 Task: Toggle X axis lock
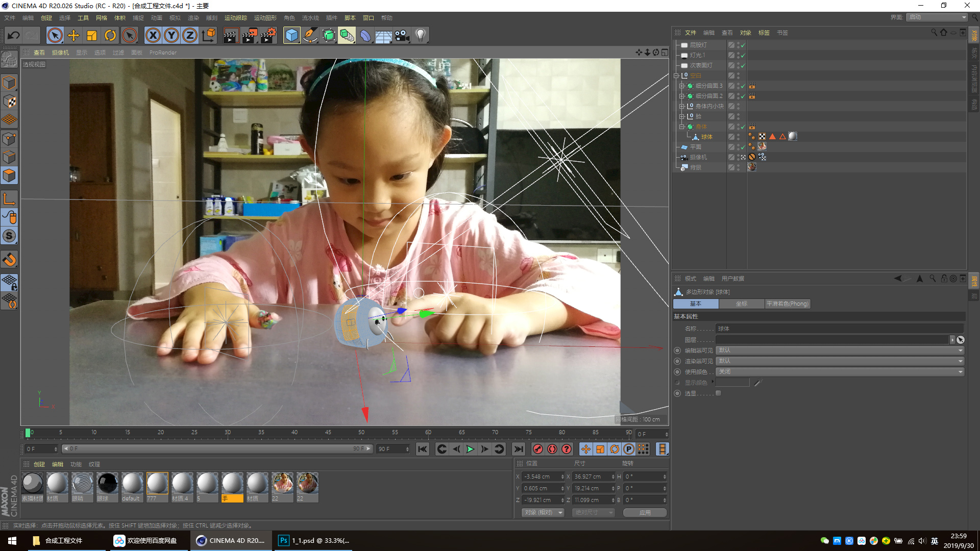pos(153,35)
